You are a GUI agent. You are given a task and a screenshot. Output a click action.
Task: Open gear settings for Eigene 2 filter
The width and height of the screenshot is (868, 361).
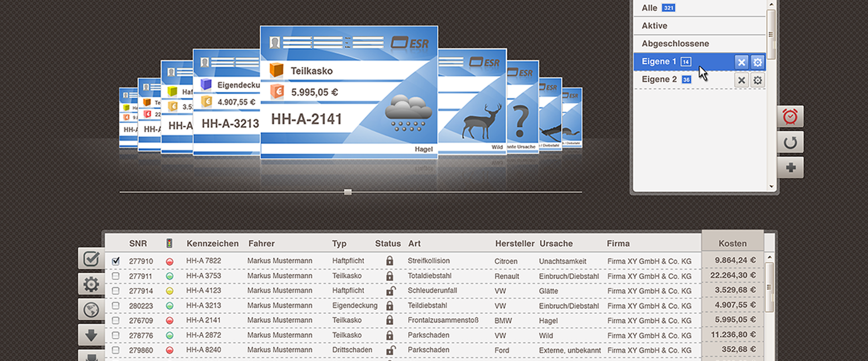757,80
